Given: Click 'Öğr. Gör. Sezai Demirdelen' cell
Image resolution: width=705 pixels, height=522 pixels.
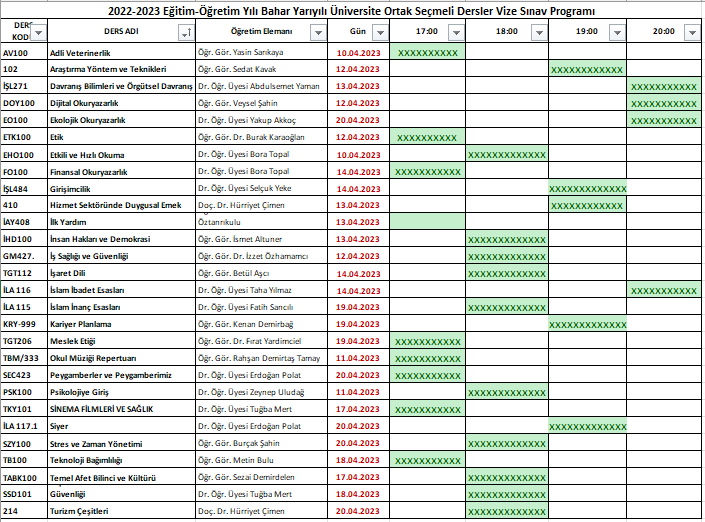Looking at the screenshot, I should tap(262, 477).
